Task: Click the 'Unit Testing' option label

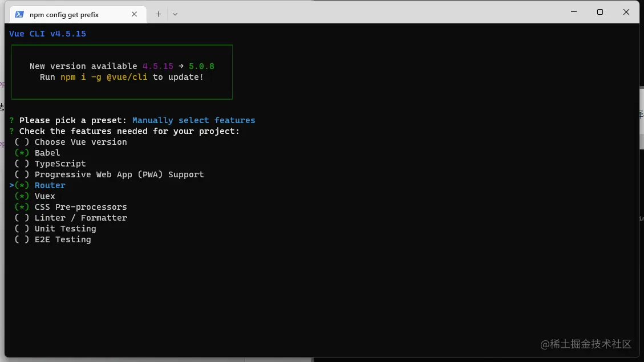Action: tap(65, 229)
